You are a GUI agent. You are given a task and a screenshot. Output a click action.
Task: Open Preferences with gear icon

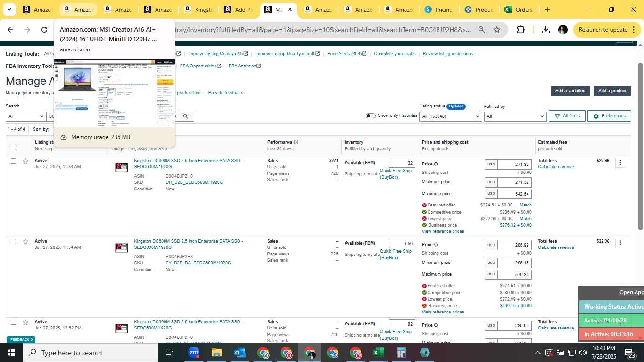pyautogui.click(x=609, y=116)
